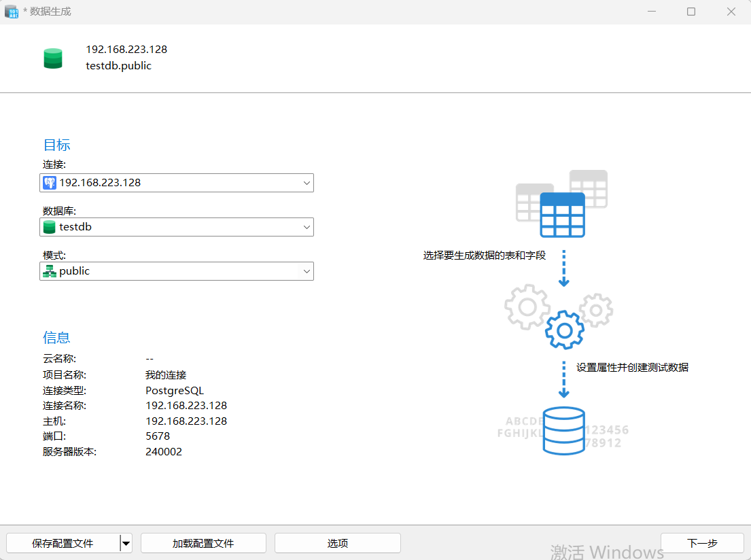Click the port value 5678
The width and height of the screenshot is (751, 560).
pos(158,436)
